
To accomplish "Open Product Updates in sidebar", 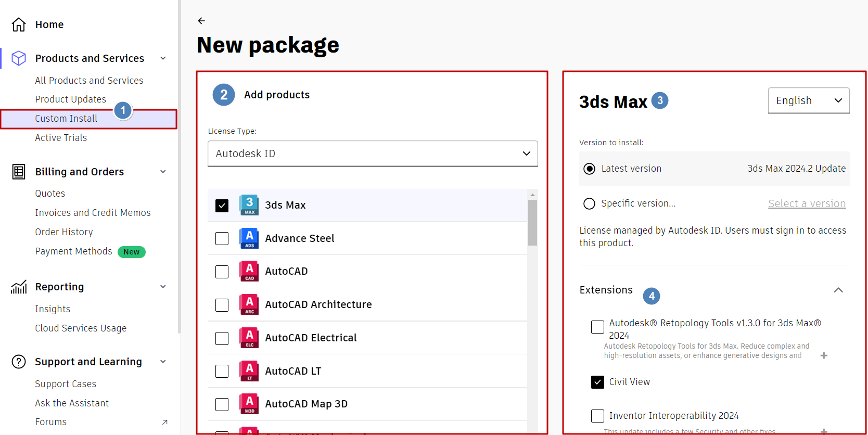I will pos(70,99).
